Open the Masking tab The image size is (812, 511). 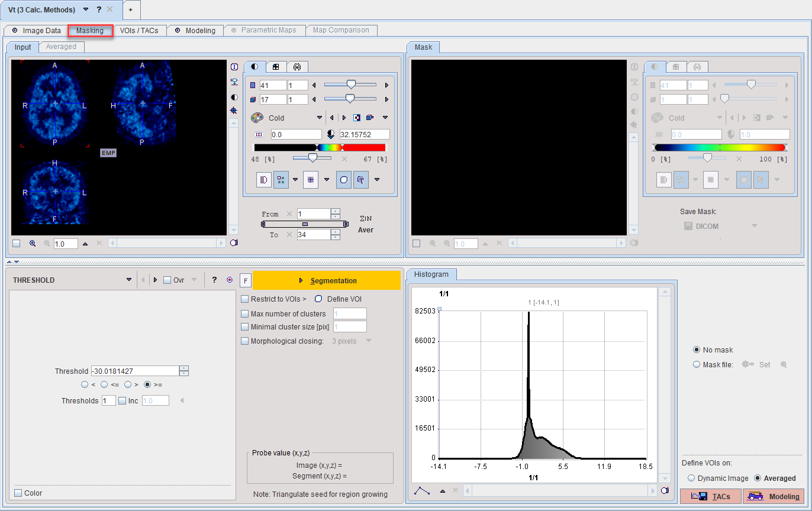(90, 30)
